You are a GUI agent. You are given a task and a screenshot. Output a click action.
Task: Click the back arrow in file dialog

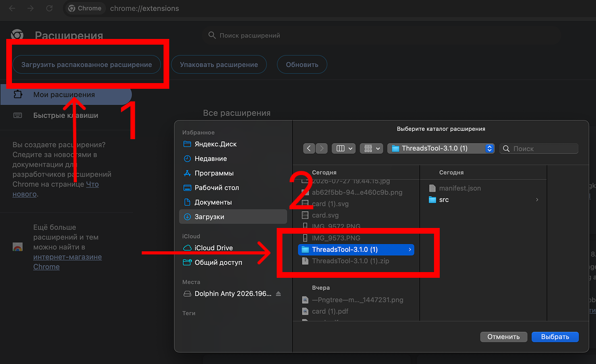[x=308, y=149]
